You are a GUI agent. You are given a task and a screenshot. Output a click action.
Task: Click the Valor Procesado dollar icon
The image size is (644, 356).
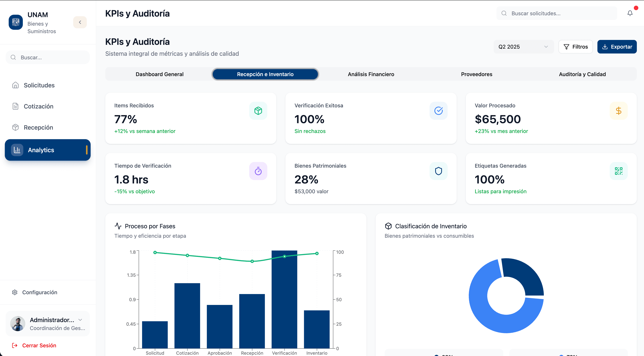619,111
